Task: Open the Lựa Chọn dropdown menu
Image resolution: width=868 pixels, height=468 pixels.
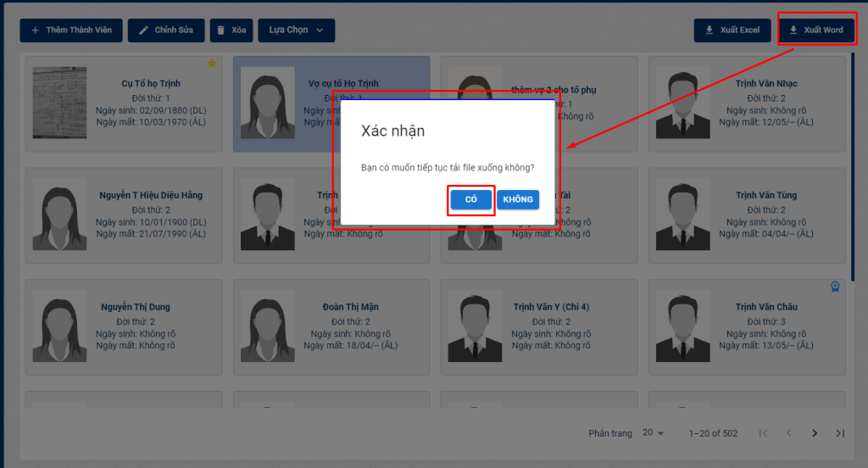Action: click(x=296, y=31)
